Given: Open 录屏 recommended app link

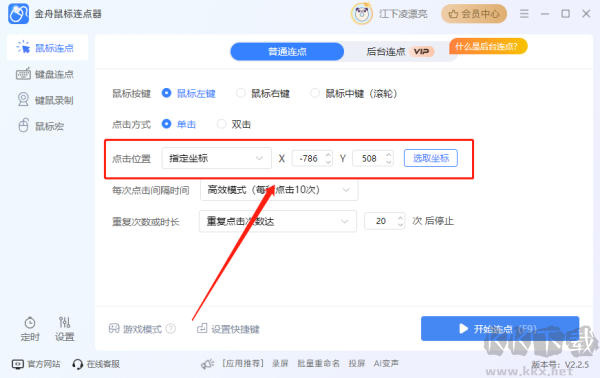Looking at the screenshot, I should [x=280, y=363].
